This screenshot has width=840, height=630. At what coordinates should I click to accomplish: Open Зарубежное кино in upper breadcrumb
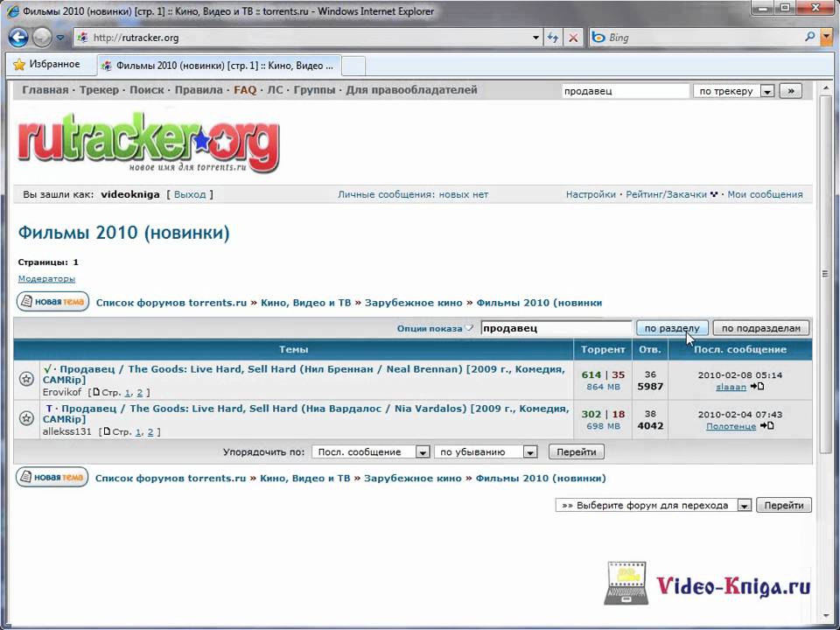coord(414,303)
